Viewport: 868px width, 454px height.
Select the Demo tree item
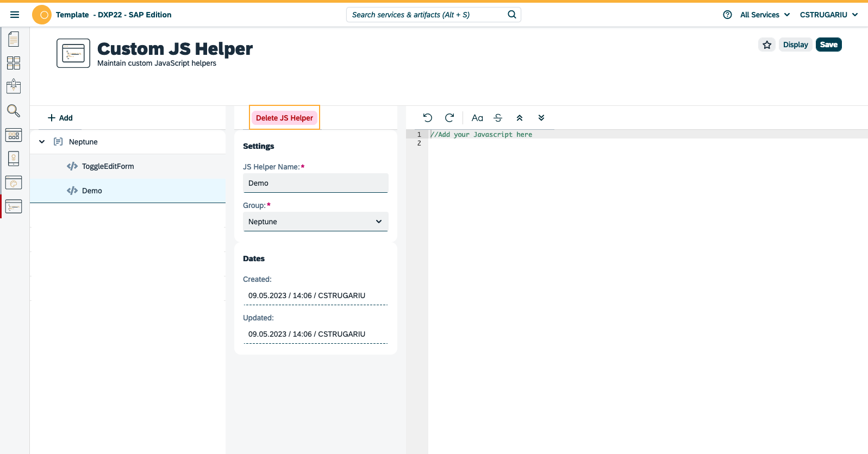coord(128,191)
